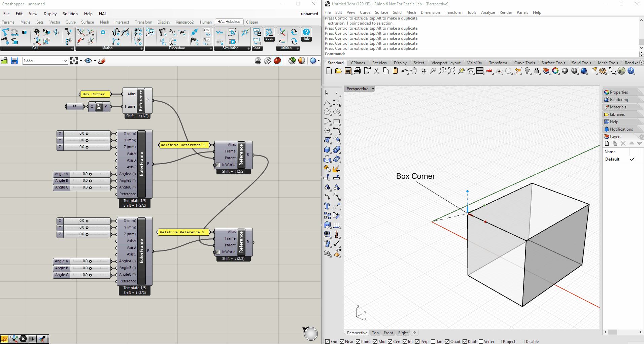Select the Pan hand tool in Rhino

[x=414, y=71]
